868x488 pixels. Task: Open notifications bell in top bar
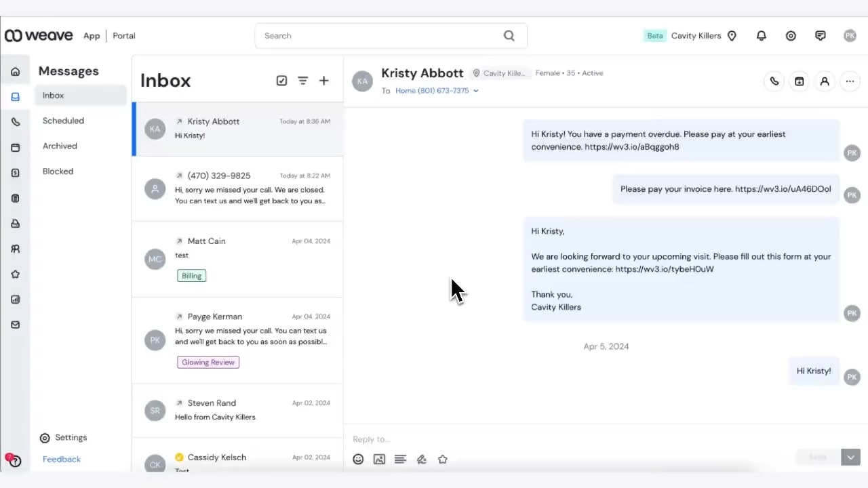coord(761,35)
